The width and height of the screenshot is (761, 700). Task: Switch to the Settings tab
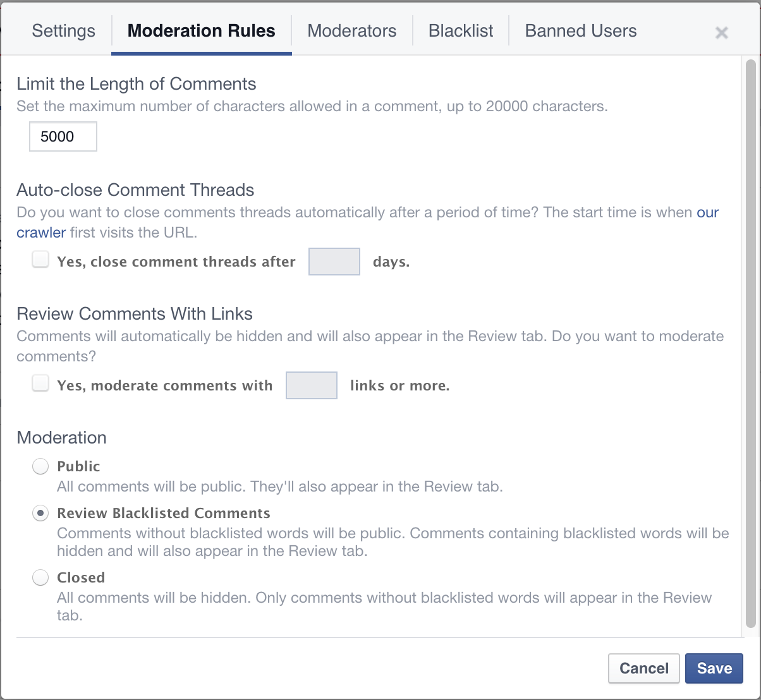tap(64, 30)
